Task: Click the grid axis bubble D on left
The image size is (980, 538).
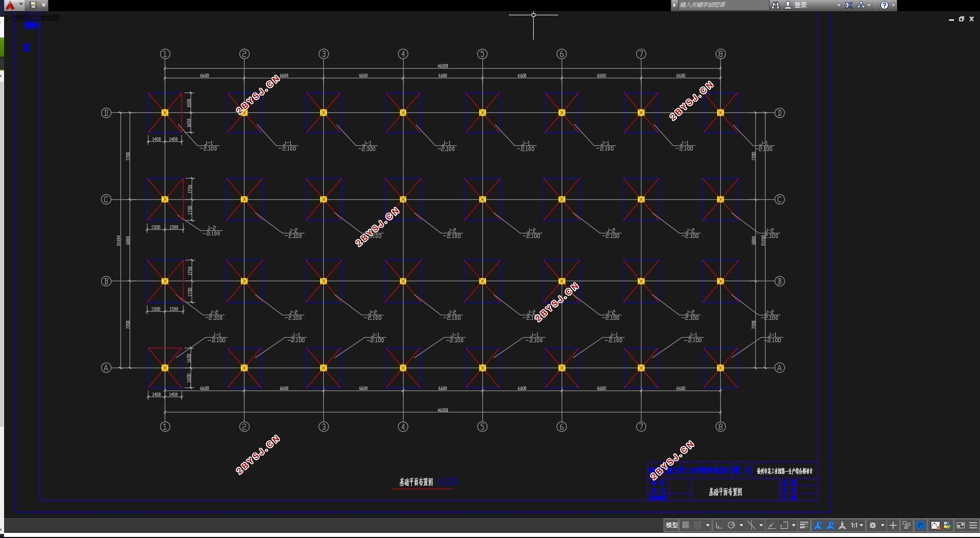Action: pyautogui.click(x=106, y=113)
